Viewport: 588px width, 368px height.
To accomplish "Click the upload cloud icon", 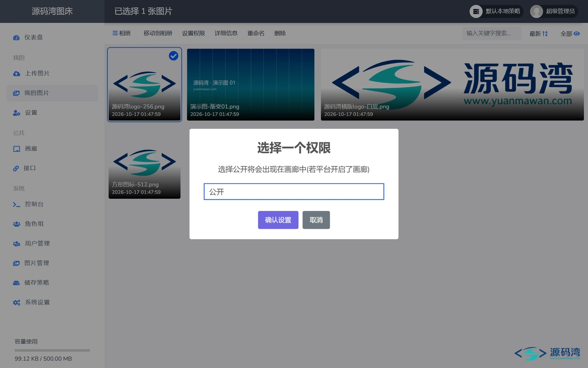I will (17, 74).
